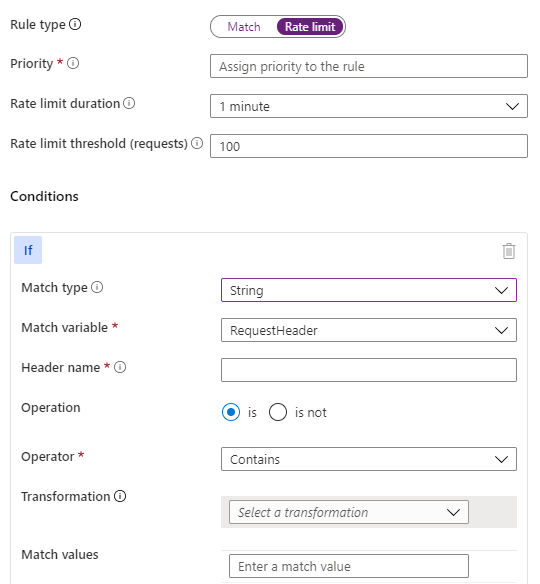Click the info icon beside Priority
The height and width of the screenshot is (584, 540).
pos(73,63)
